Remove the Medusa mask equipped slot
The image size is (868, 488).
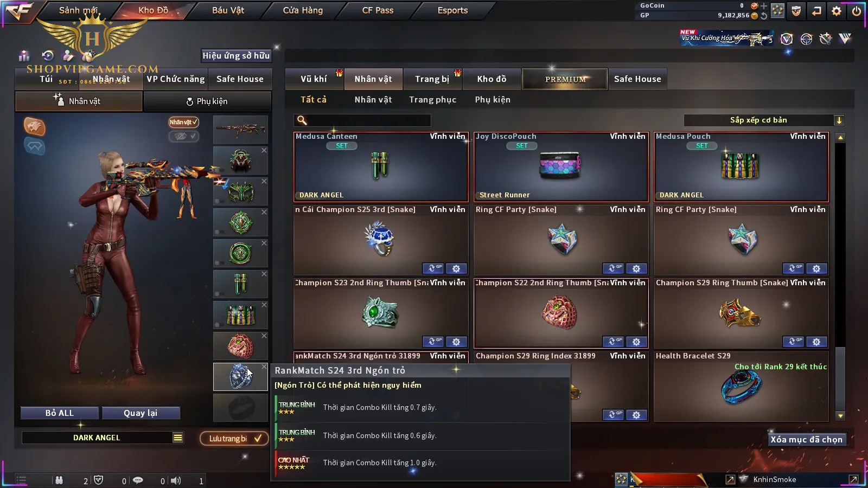point(264,181)
